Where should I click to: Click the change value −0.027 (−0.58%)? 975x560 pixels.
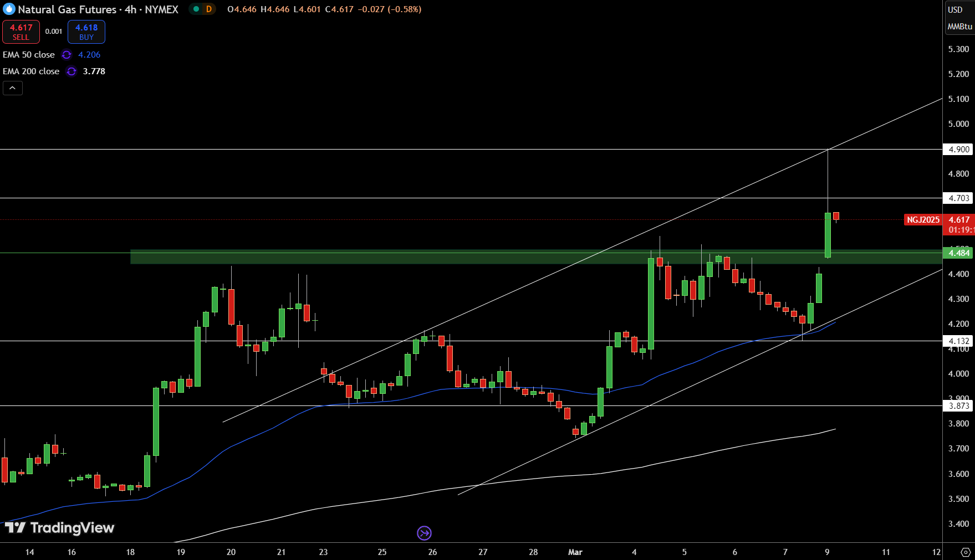[x=390, y=9]
